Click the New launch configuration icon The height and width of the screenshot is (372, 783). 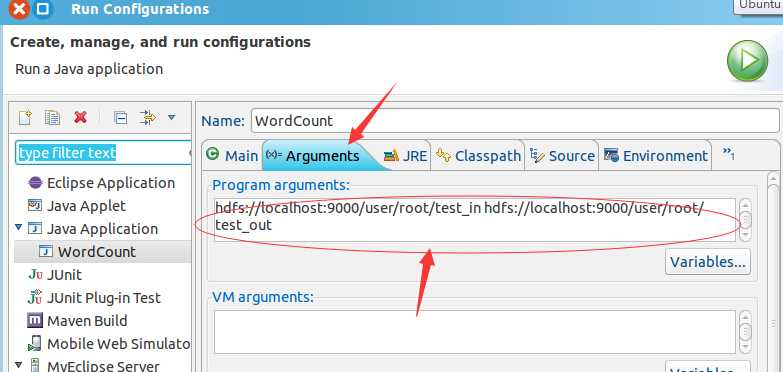(x=25, y=118)
